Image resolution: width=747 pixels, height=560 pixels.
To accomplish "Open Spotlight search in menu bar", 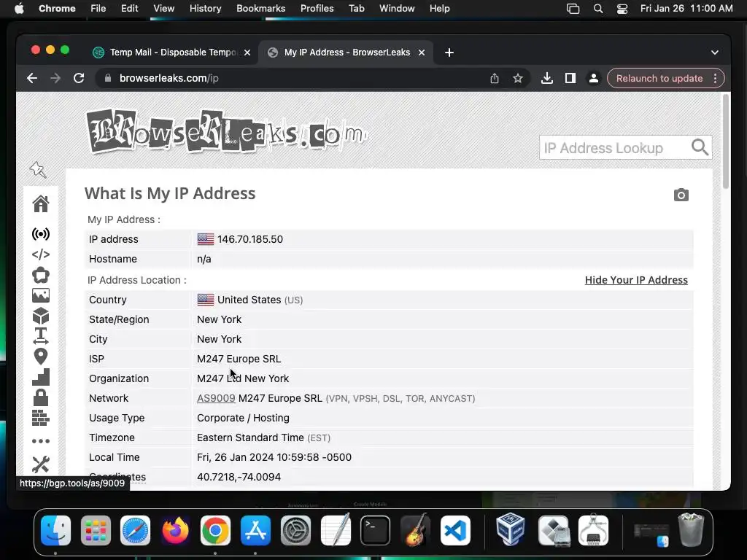I will pos(598,9).
